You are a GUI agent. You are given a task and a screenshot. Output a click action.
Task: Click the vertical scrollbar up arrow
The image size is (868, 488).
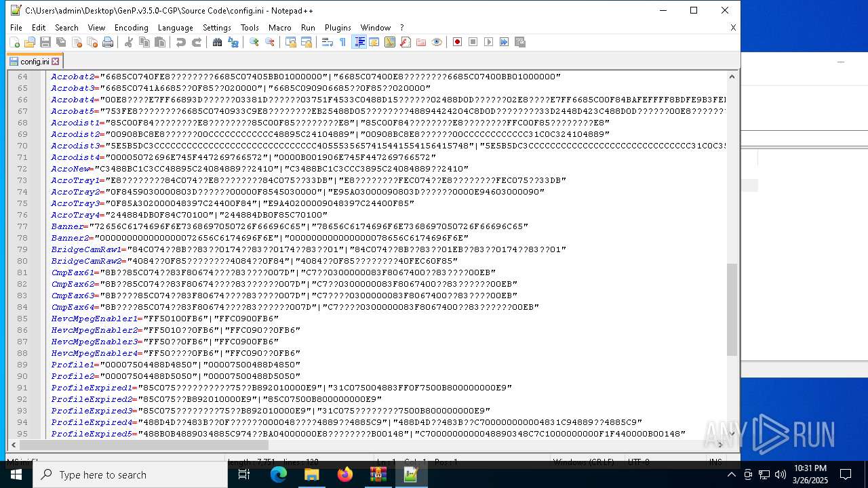(732, 77)
